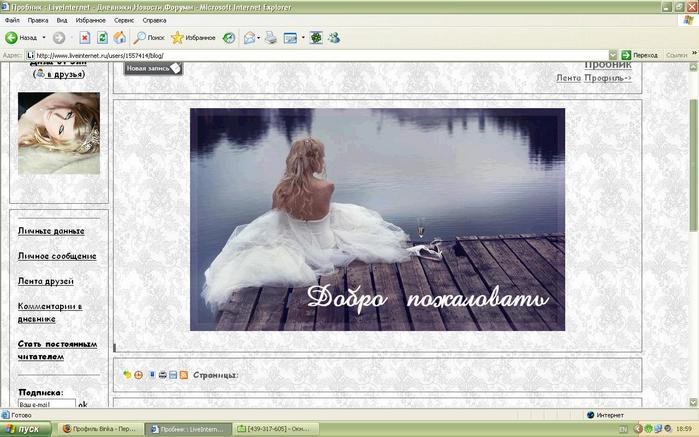Click the 'Ваш e-mail' subscription field
This screenshot has width=699, height=437.
pyautogui.click(x=47, y=404)
